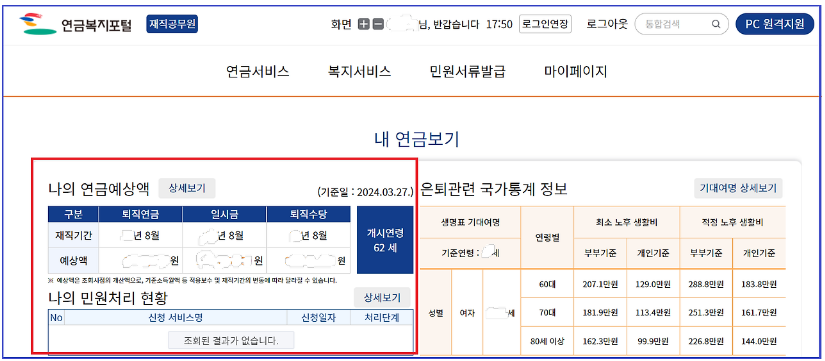This screenshot has width=825, height=361.
Task: Click 상세보기 next to 나의 민원처리 현황
Action: [x=382, y=298]
